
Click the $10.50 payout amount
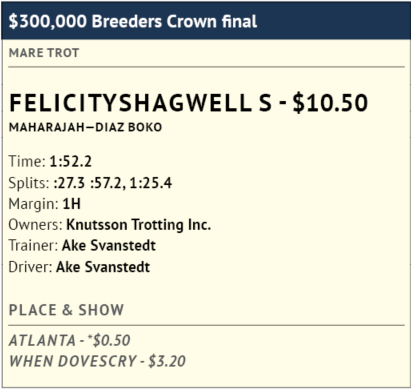click(x=330, y=102)
